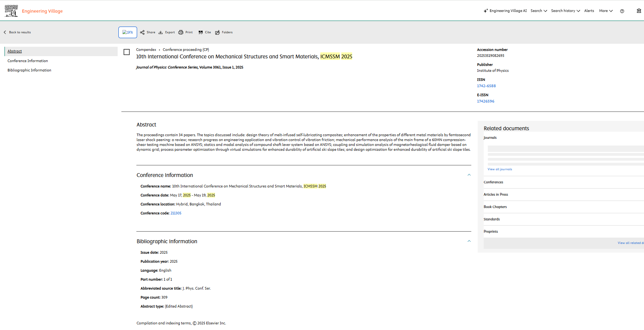Collapse the Conference Information section

coord(469,175)
